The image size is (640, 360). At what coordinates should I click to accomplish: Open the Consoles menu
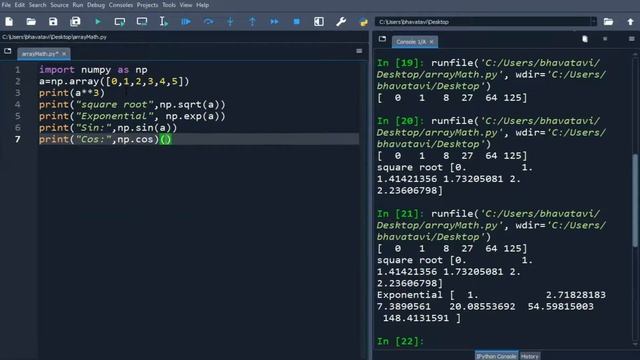[x=121, y=5]
